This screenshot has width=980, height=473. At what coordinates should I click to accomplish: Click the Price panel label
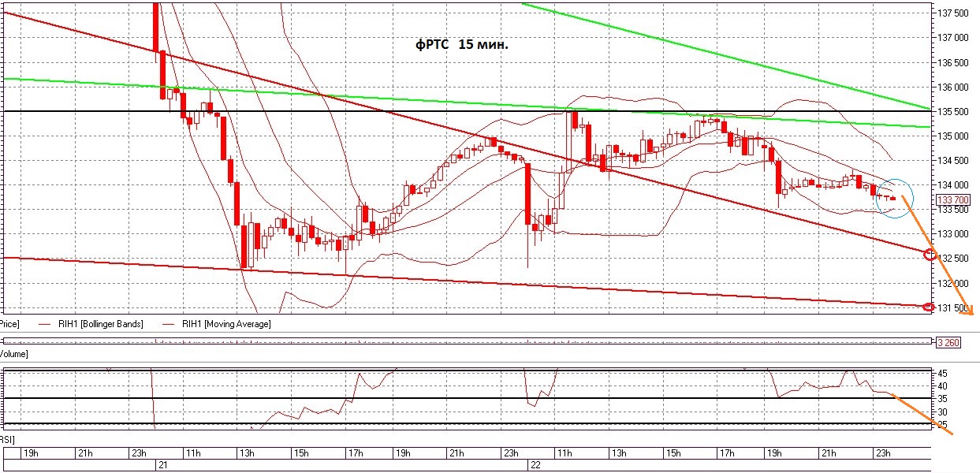(x=9, y=324)
